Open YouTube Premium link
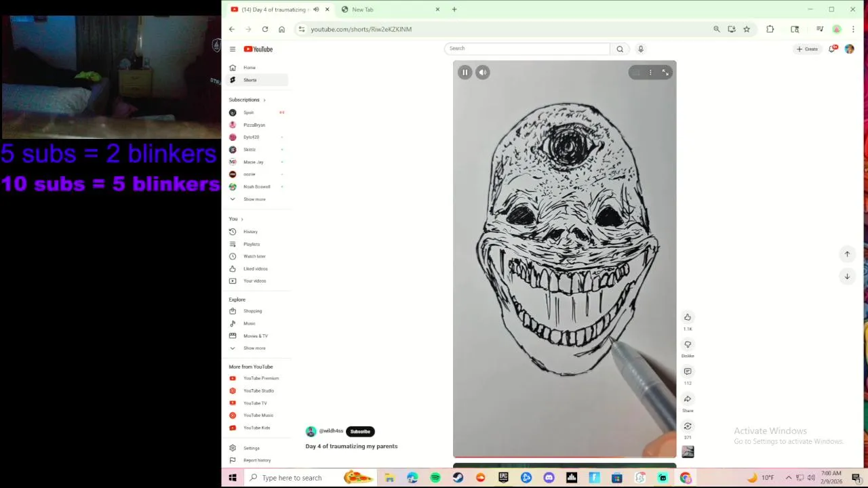The width and height of the screenshot is (868, 488). (x=258, y=378)
